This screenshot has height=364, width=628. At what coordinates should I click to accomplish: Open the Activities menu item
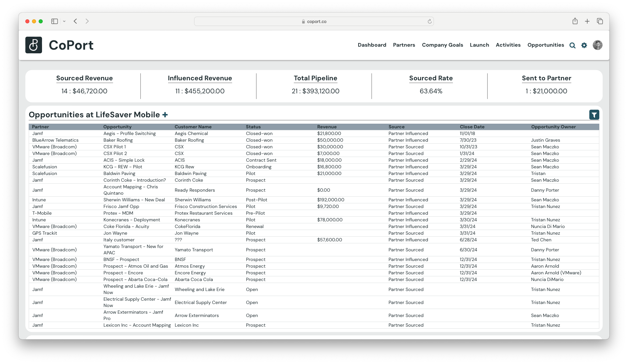point(508,45)
